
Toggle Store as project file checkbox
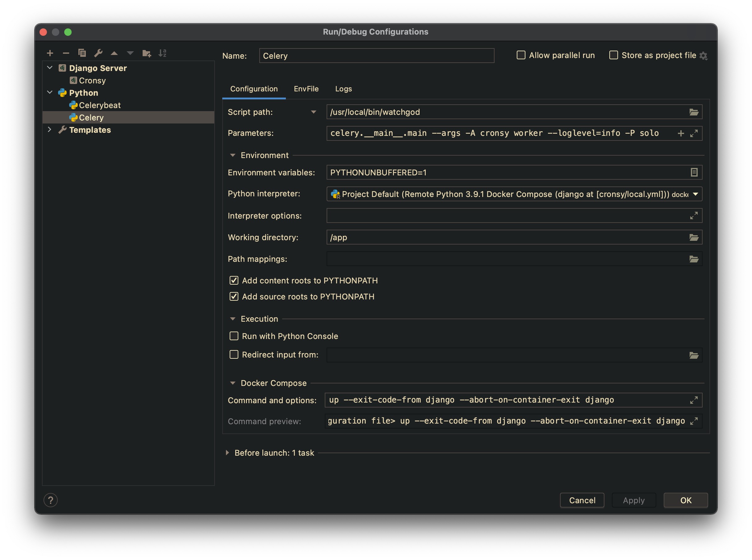point(613,55)
